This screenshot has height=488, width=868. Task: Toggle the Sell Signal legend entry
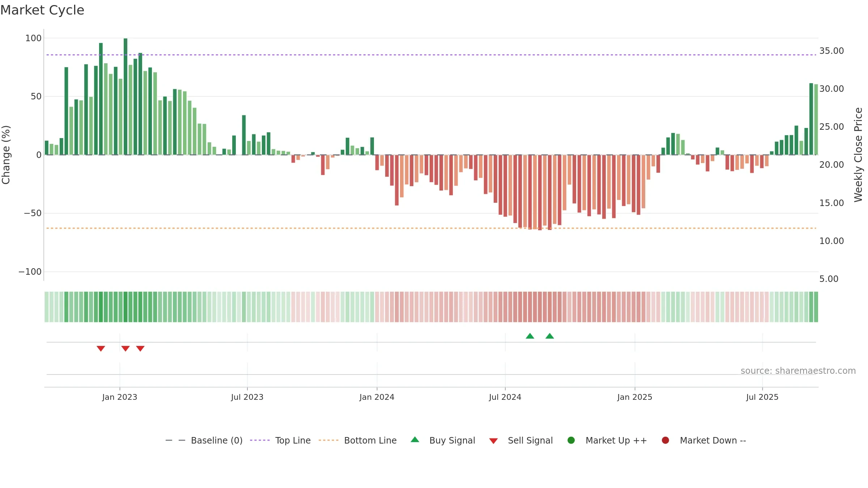tap(521, 440)
